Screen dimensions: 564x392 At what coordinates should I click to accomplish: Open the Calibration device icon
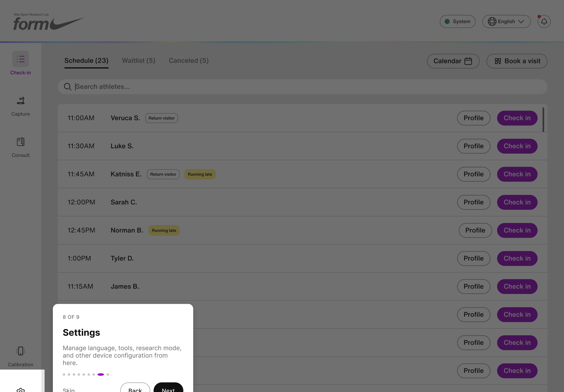coord(21,351)
